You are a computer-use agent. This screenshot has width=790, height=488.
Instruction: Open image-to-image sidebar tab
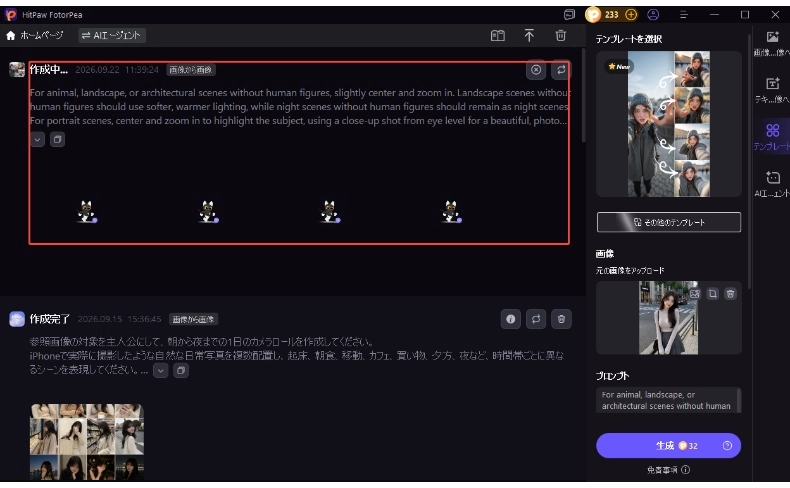click(772, 43)
